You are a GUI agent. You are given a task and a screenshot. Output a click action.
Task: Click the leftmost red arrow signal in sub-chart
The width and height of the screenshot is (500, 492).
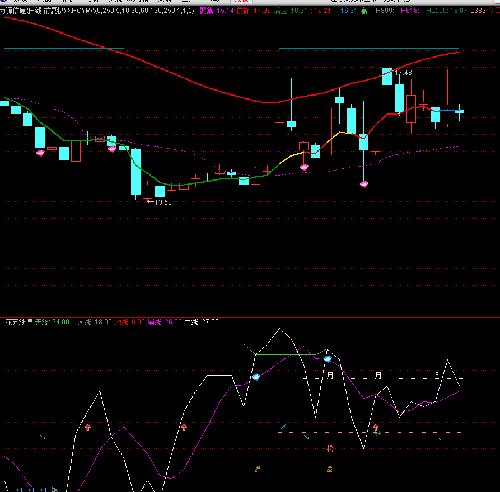click(88, 427)
